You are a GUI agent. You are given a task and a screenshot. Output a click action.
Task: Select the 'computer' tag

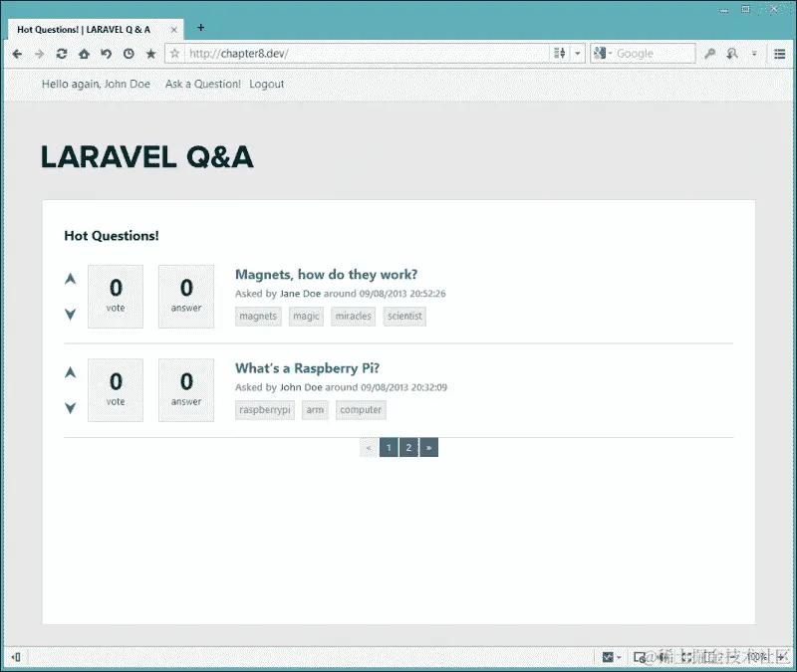pos(361,410)
